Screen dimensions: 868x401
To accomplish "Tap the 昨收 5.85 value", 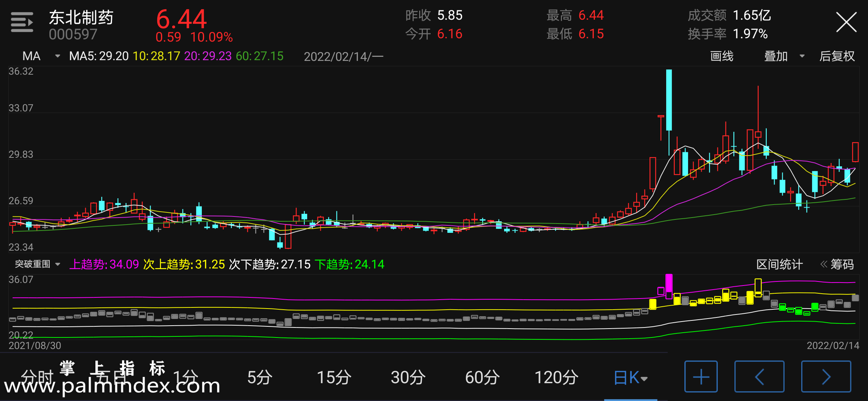I will (434, 15).
